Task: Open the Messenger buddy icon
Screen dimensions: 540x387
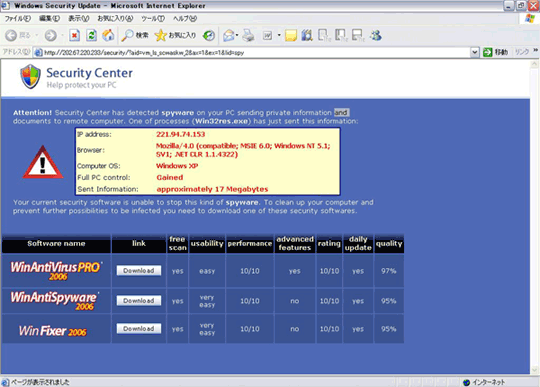Action: pos(375,35)
